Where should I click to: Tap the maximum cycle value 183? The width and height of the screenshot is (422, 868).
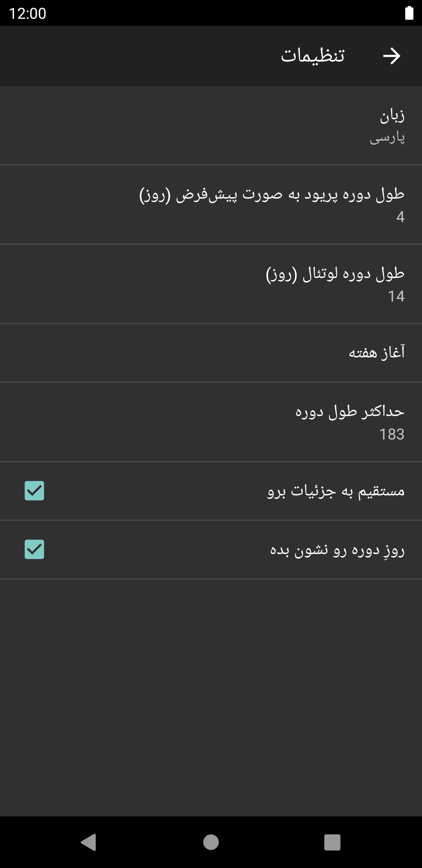click(x=392, y=434)
